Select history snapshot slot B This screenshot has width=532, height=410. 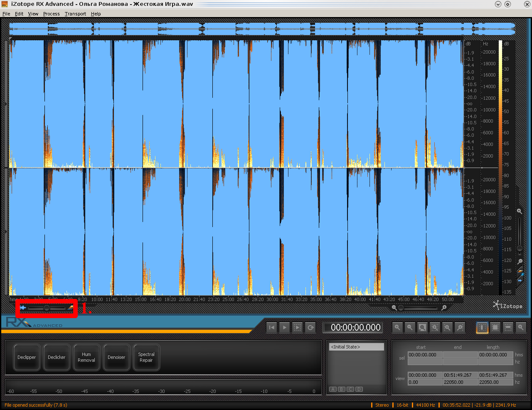pos(342,389)
